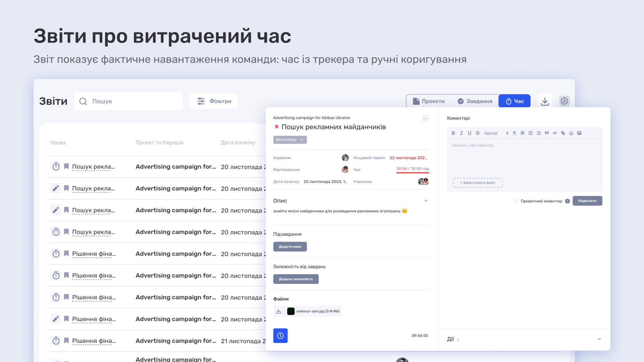Insert a link using the link icon

[563, 133]
